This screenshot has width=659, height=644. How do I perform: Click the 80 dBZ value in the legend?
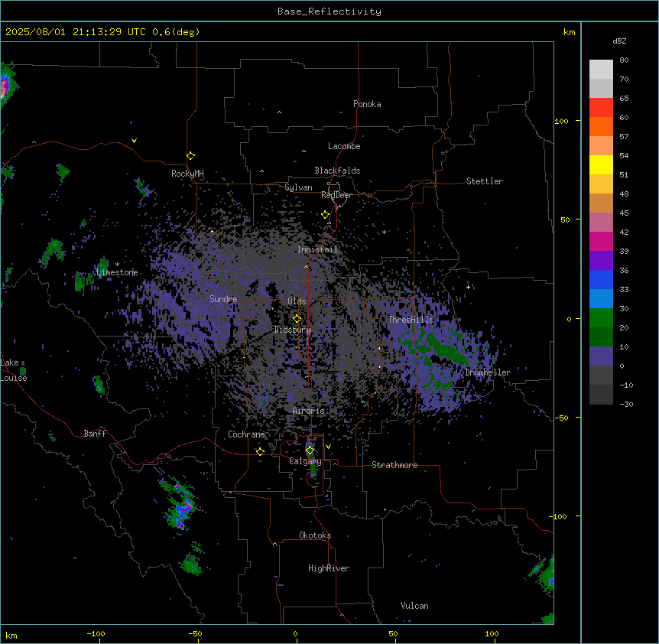point(624,60)
